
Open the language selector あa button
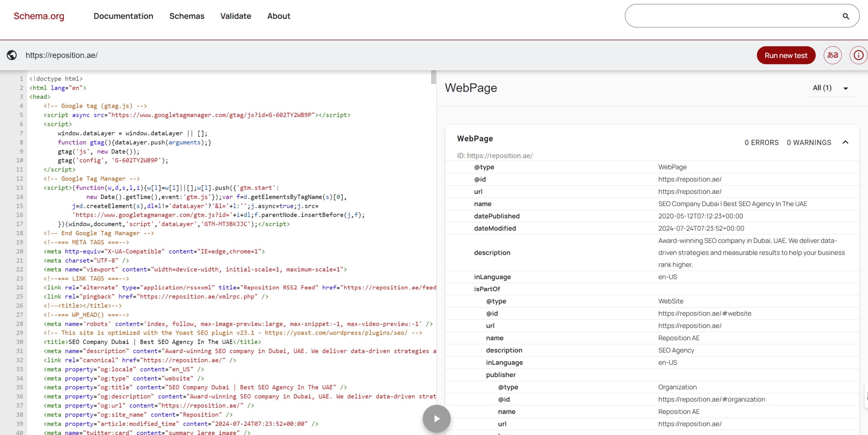coord(832,55)
